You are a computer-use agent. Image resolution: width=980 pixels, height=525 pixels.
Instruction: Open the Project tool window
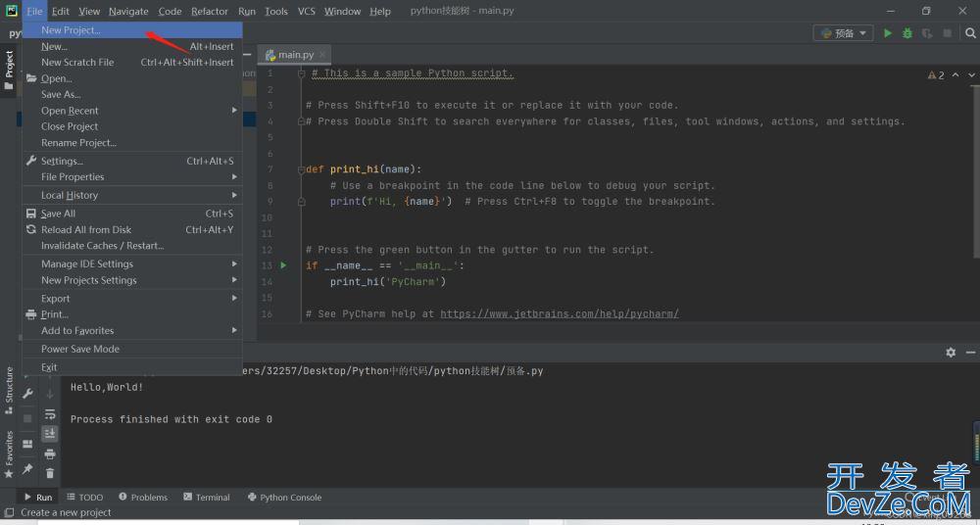point(9,69)
